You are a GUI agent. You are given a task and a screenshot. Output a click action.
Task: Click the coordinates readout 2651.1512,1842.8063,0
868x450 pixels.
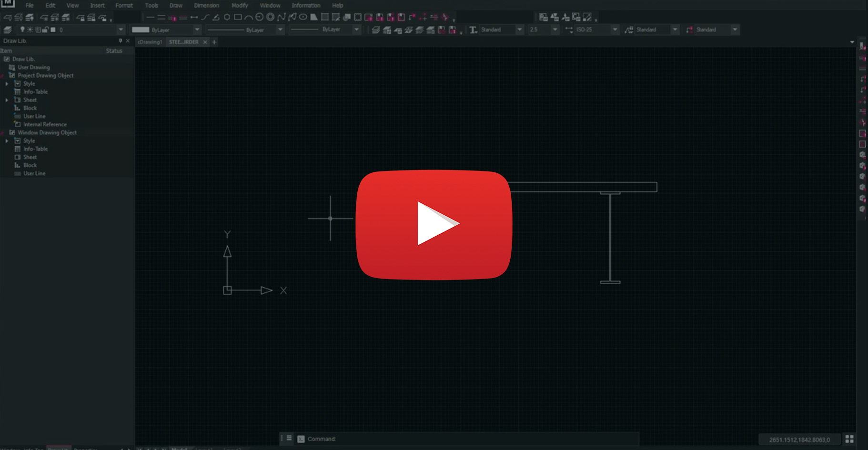(x=799, y=440)
